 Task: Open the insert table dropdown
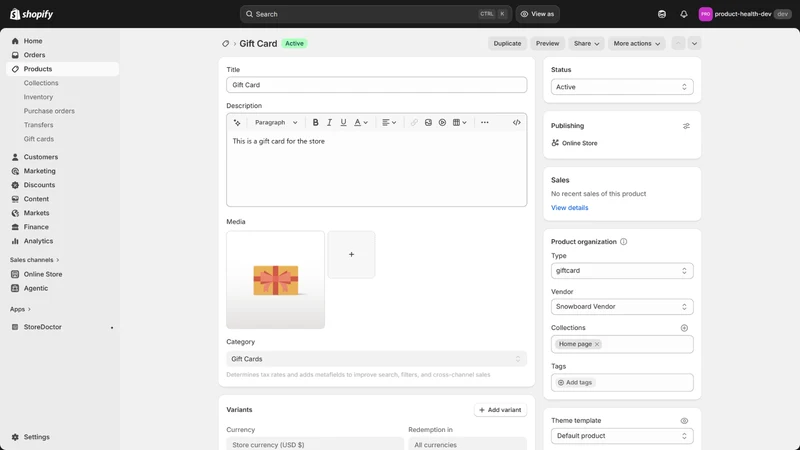[x=460, y=122]
